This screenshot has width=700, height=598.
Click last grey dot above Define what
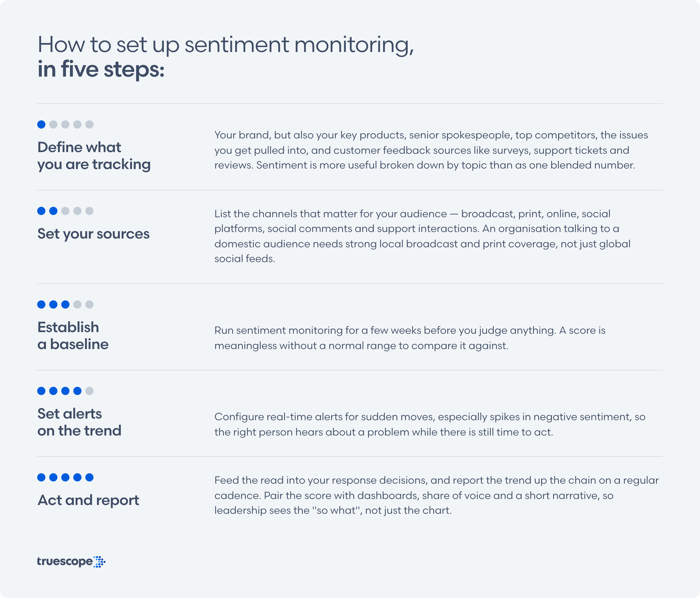point(89,124)
